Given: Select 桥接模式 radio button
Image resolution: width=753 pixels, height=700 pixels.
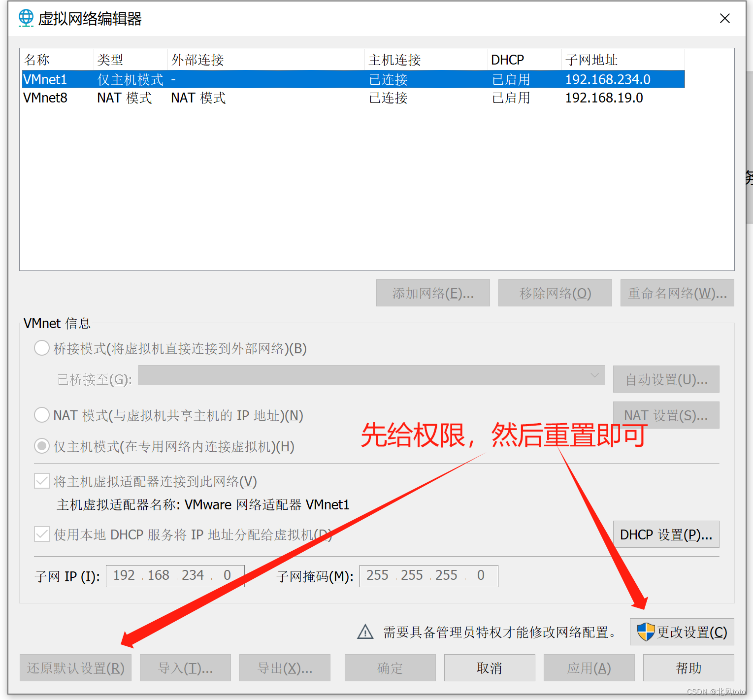Looking at the screenshot, I should (x=42, y=348).
